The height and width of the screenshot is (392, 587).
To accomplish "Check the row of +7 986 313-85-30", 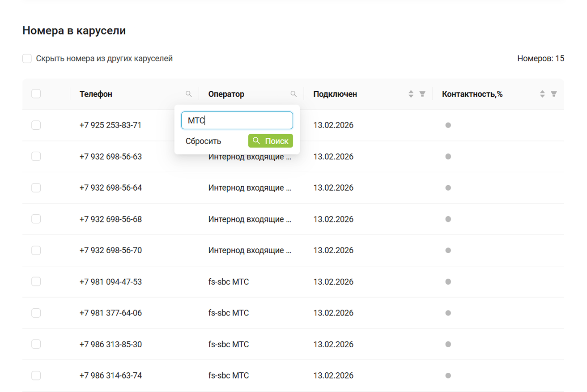I will 36,345.
